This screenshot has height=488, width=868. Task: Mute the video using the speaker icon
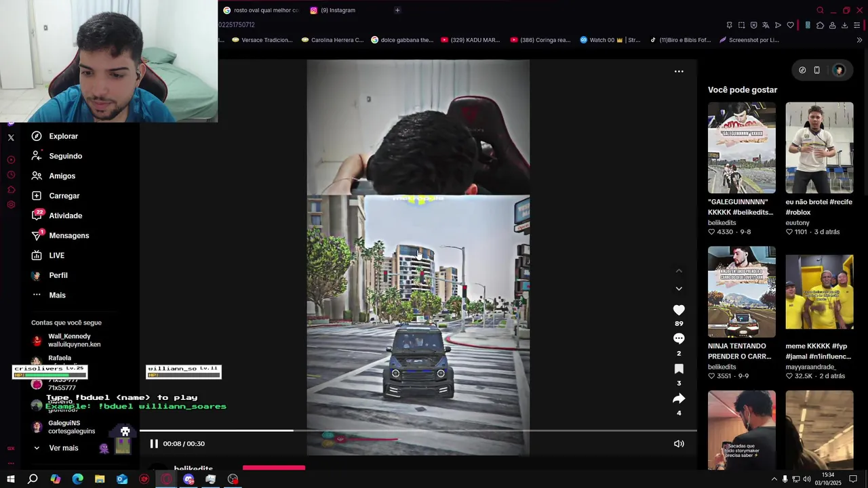click(679, 443)
